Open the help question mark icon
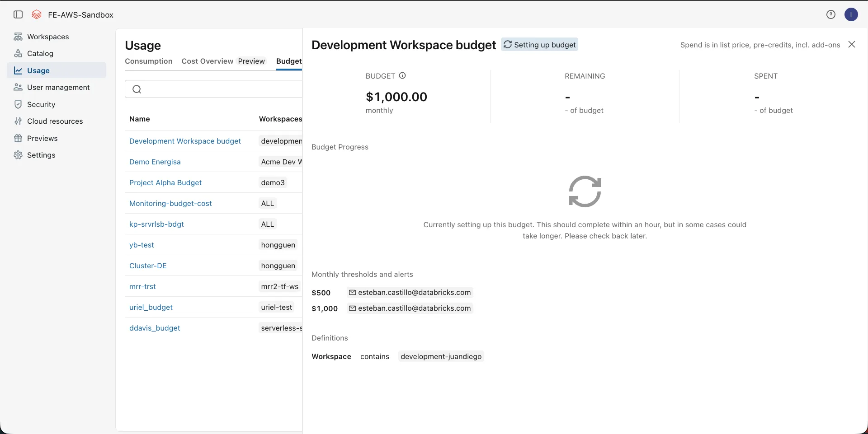The width and height of the screenshot is (868, 434). [x=831, y=14]
